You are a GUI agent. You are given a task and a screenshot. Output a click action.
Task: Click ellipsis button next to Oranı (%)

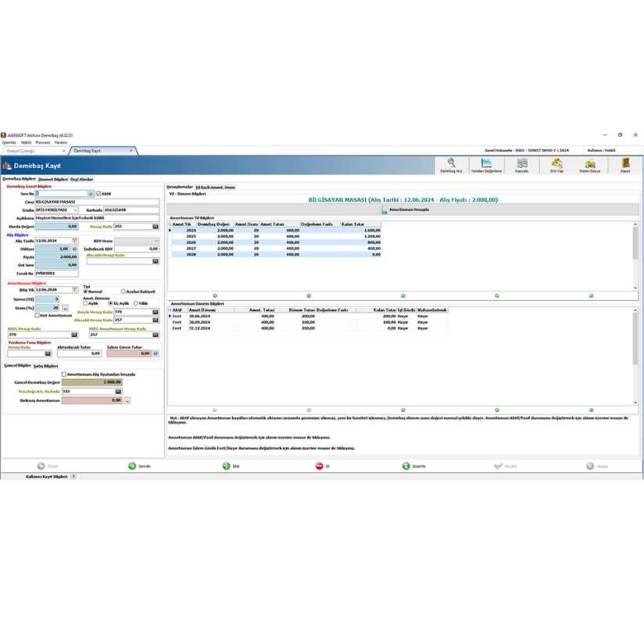tap(66, 308)
